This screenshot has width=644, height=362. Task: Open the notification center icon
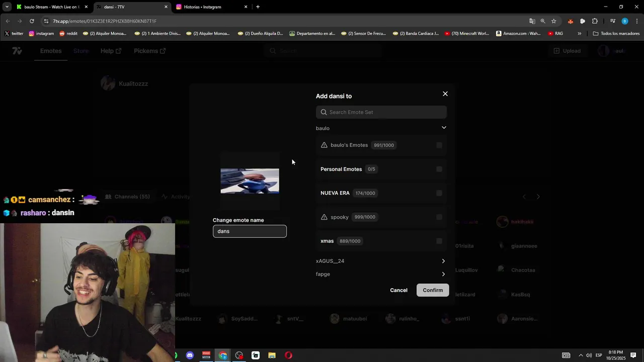(633, 355)
